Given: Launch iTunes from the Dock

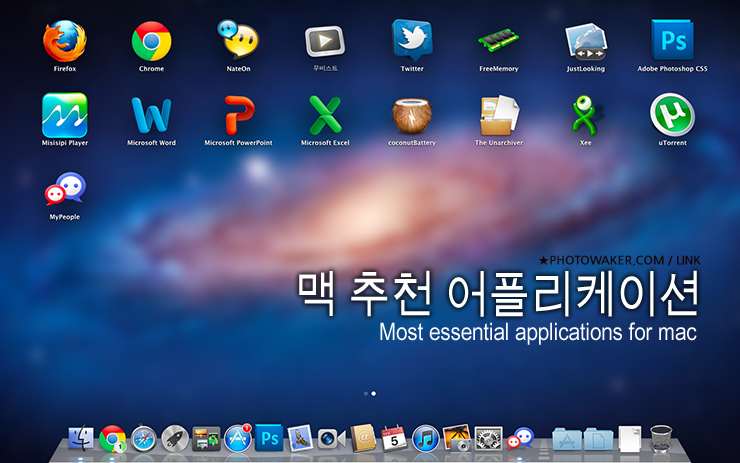Looking at the screenshot, I should pos(425,439).
